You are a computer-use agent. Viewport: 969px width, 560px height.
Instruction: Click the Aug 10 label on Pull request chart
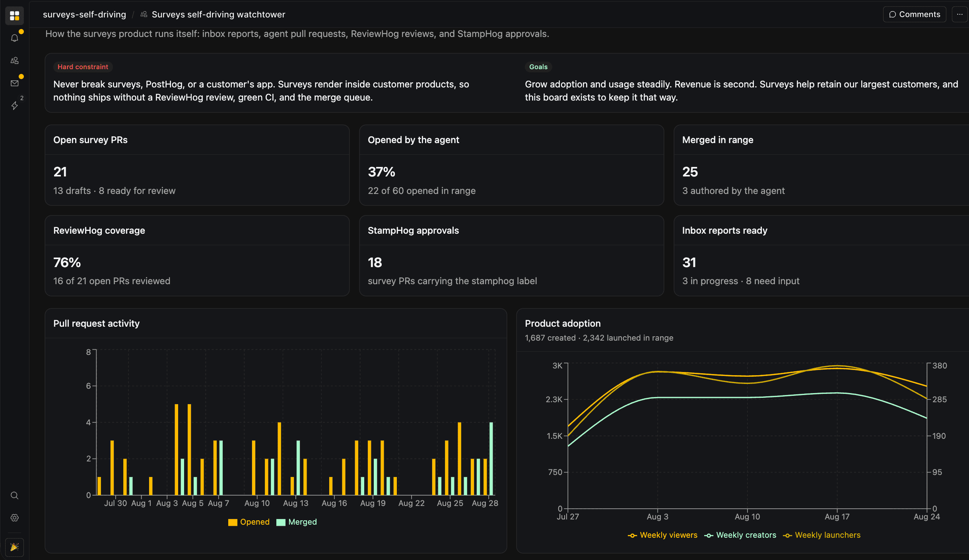pos(257,503)
